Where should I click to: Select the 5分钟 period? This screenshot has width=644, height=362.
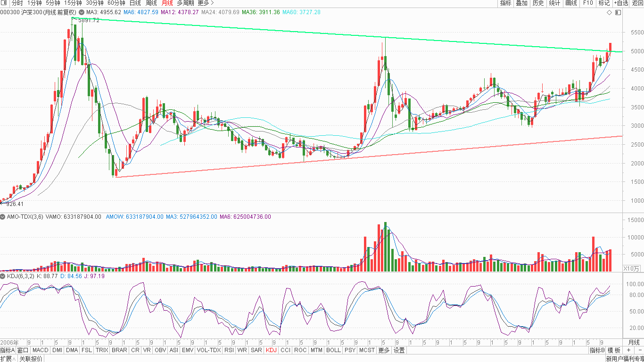(x=53, y=3)
